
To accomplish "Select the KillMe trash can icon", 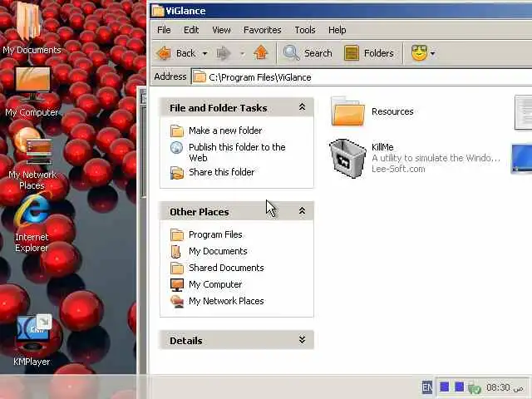I will pos(347,158).
